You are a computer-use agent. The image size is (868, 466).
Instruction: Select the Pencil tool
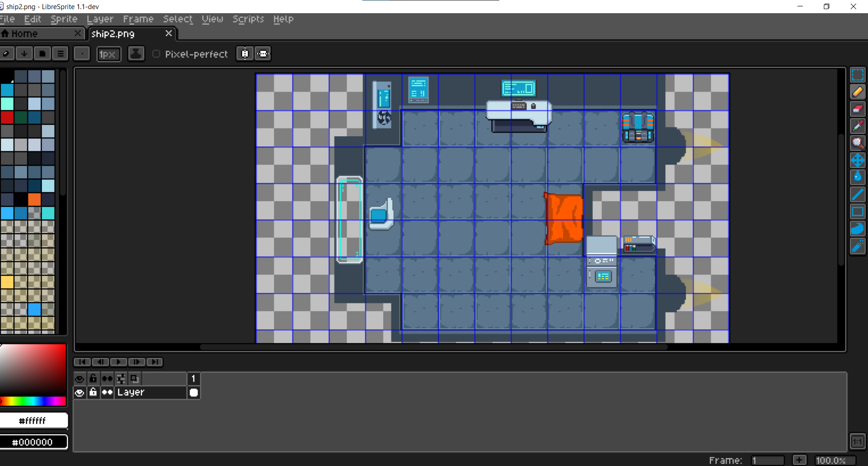[x=858, y=92]
